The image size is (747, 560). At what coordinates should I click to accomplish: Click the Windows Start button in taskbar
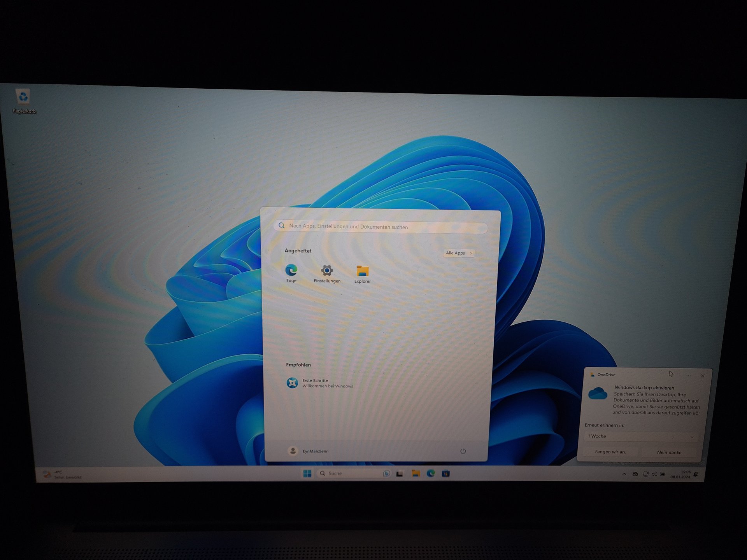click(x=307, y=473)
